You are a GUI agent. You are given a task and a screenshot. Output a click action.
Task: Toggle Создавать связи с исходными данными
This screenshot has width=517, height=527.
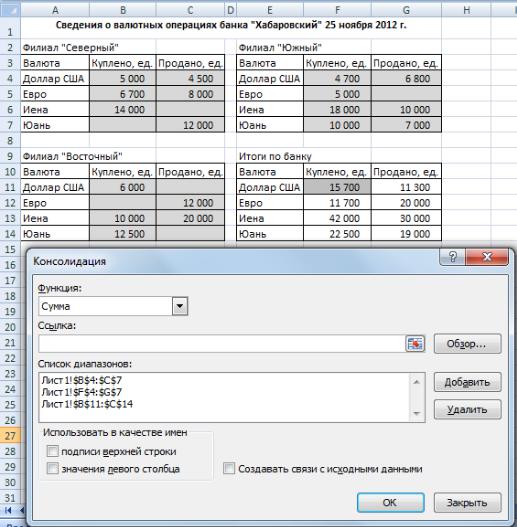229,468
